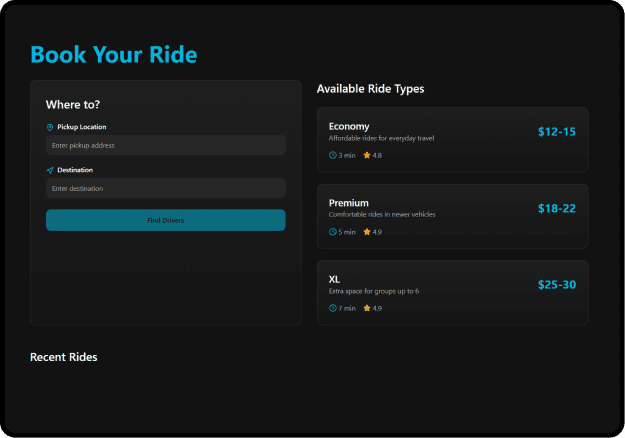Screen dimensions: 625x438
Task: Click the $12-15 Economy price
Action: pyautogui.click(x=556, y=132)
